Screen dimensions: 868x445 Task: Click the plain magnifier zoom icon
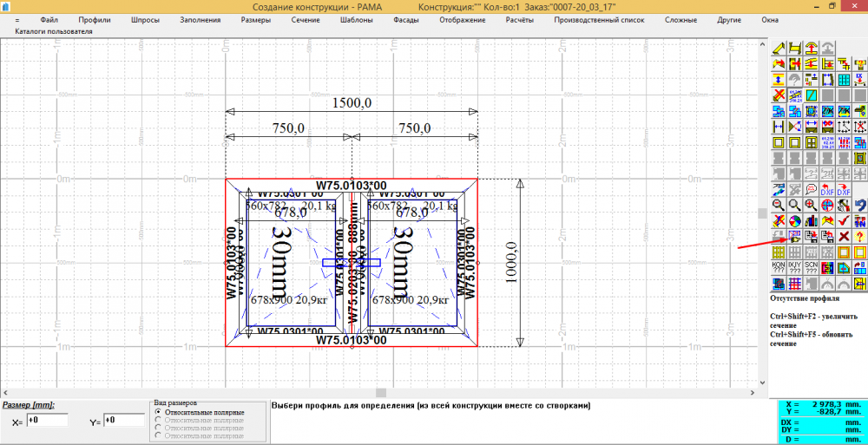795,204
